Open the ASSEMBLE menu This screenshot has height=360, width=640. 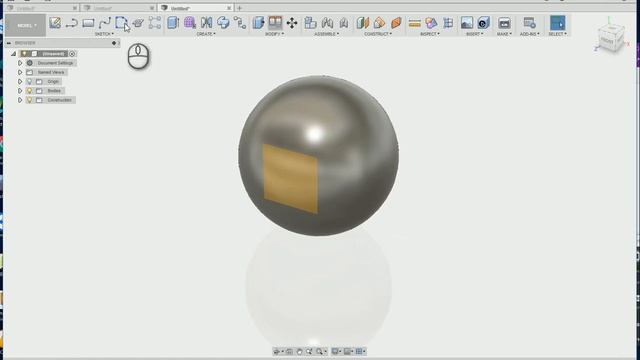(x=327, y=34)
